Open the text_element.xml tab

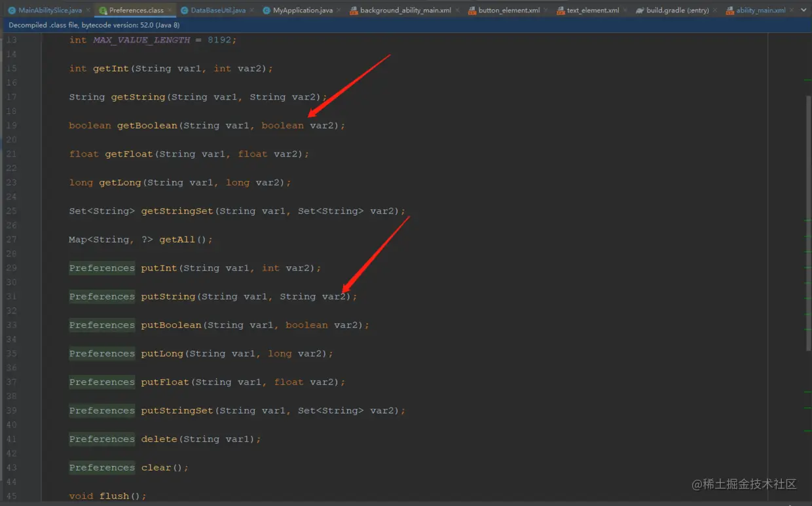pyautogui.click(x=593, y=10)
